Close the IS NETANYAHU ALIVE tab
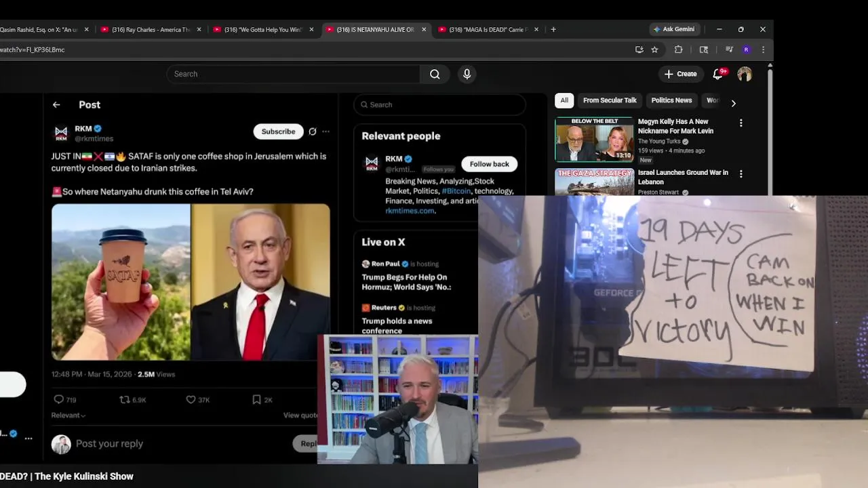Viewport: 868px width, 488px height. pos(424,29)
